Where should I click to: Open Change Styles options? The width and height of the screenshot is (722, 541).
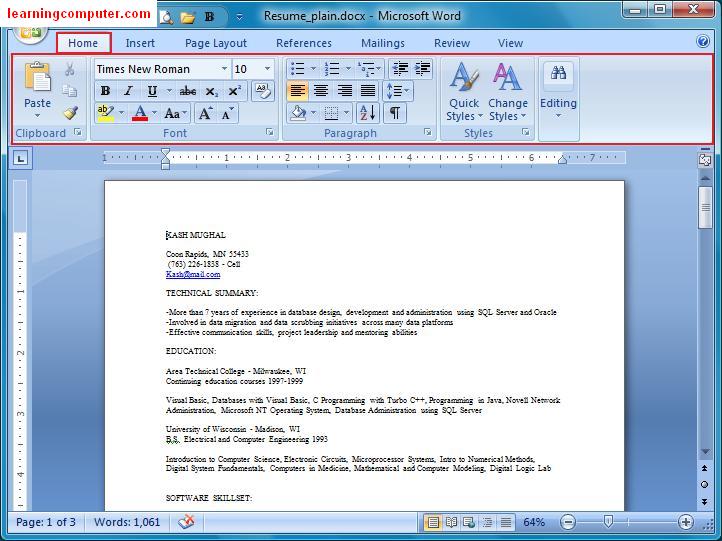507,92
